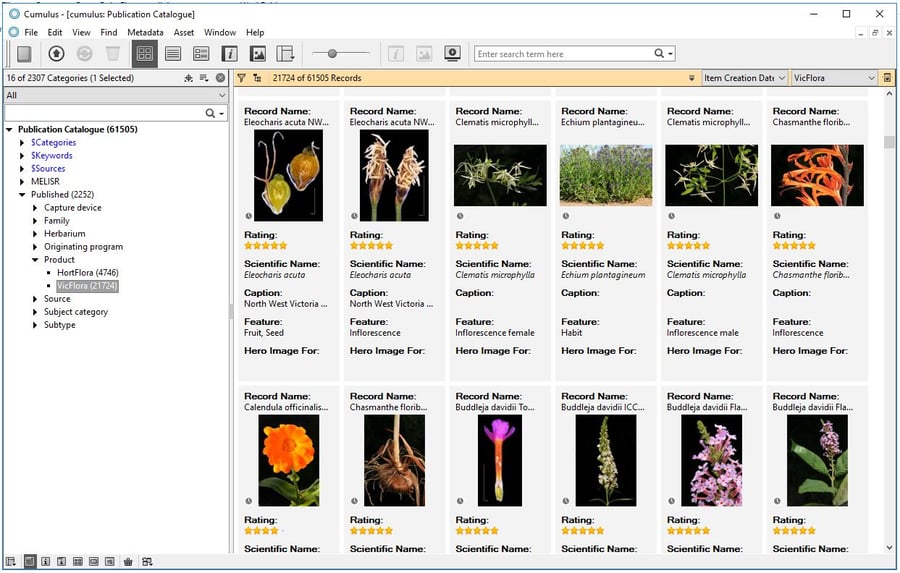
Task: Select HortFlora (4746) category
Action: pyautogui.click(x=87, y=273)
